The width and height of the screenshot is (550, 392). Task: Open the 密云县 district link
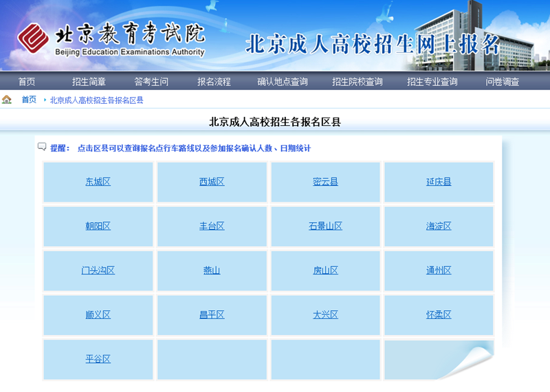point(325,182)
